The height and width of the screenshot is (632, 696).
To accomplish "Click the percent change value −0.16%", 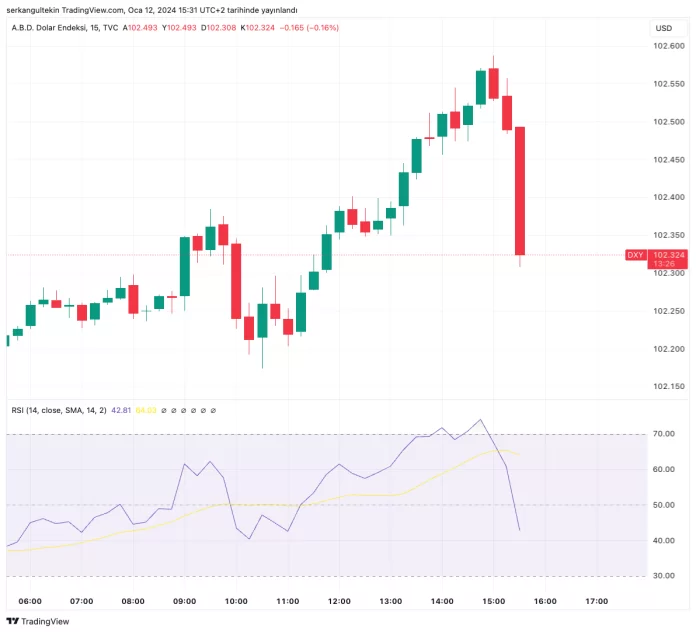I will pyautogui.click(x=322, y=28).
